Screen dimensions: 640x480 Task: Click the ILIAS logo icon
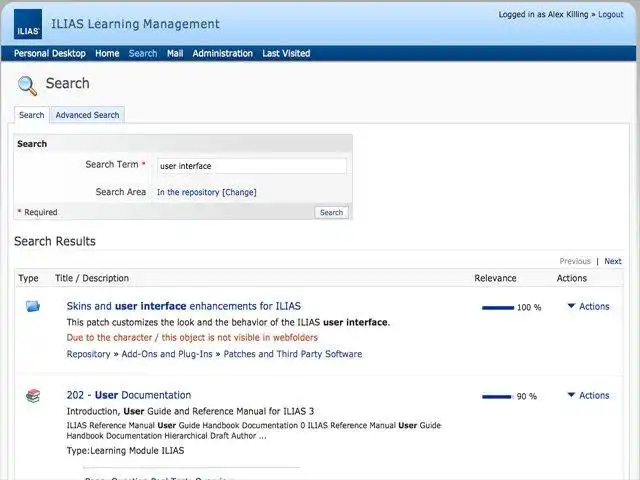28,24
